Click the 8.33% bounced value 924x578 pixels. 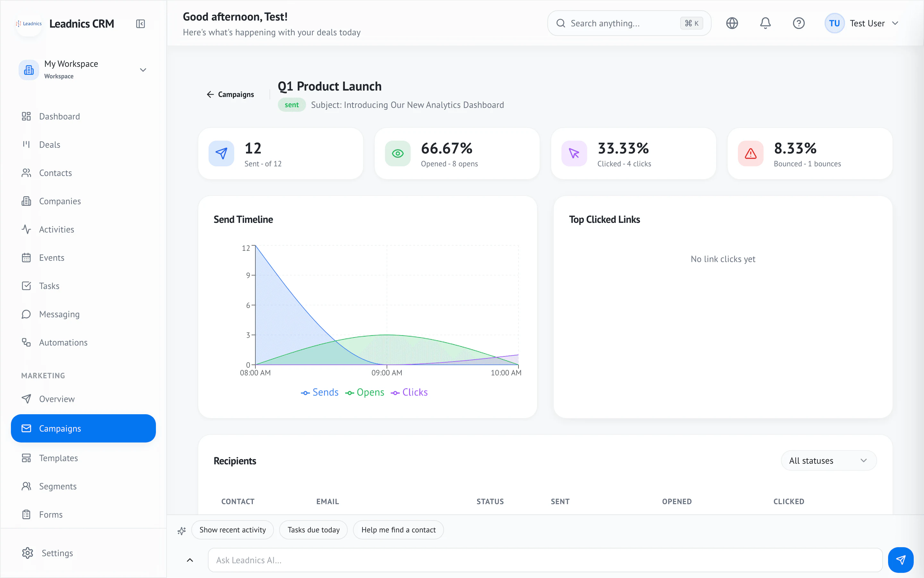coord(795,148)
